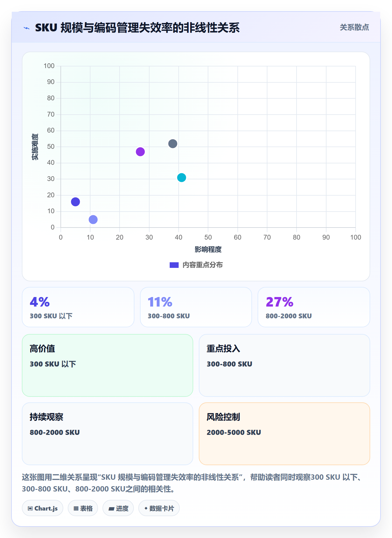392x538 pixels.
Task: Click the grid icon in 表格 chip
Action: 76,509
